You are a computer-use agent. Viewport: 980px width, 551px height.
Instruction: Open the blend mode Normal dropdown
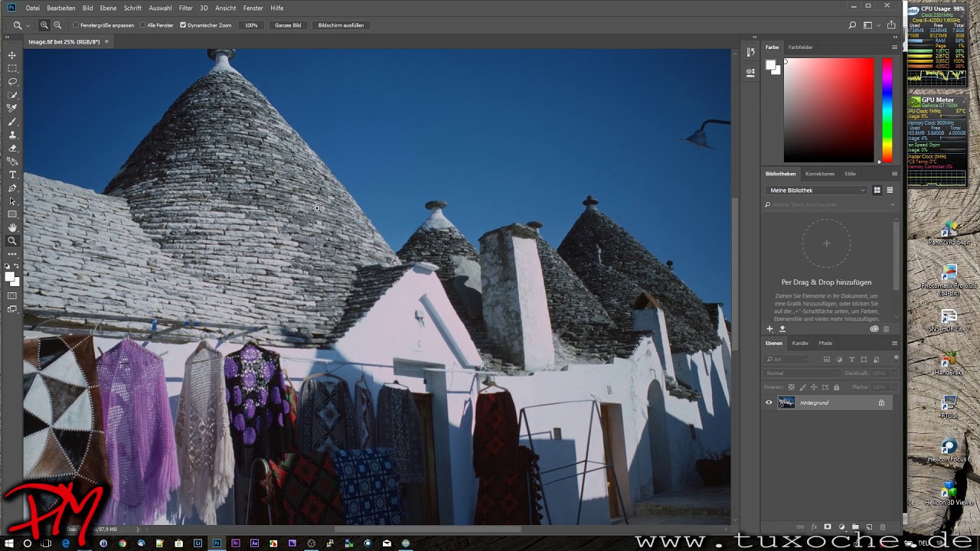(802, 373)
